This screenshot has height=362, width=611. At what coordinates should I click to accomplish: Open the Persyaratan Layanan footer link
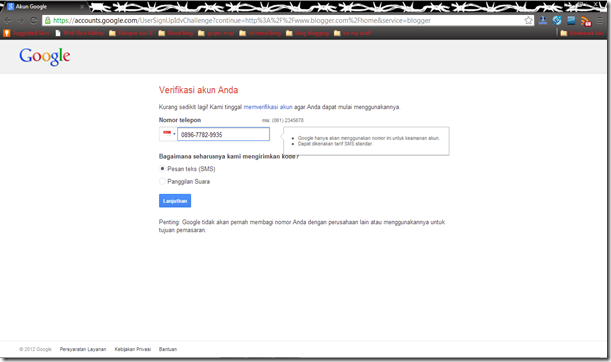tap(83, 349)
